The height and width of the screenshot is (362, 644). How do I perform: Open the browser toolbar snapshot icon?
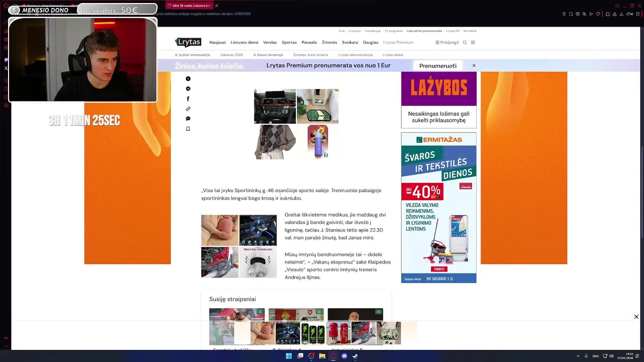tap(571, 14)
